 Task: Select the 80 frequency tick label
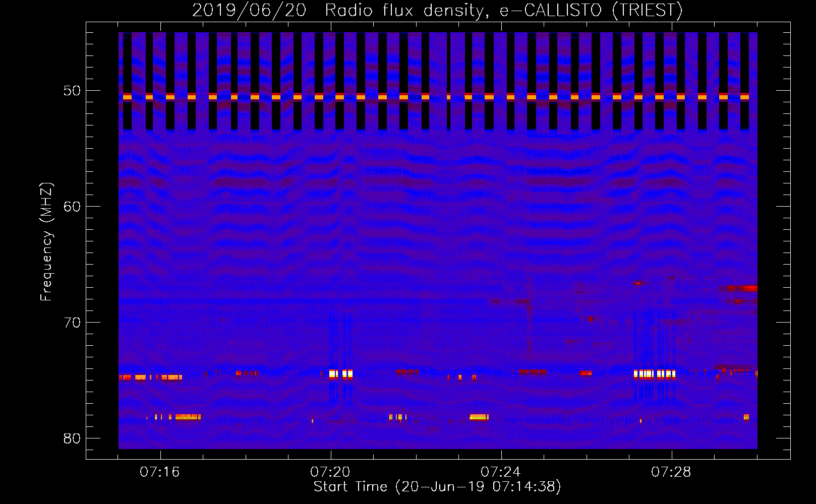coord(73,438)
